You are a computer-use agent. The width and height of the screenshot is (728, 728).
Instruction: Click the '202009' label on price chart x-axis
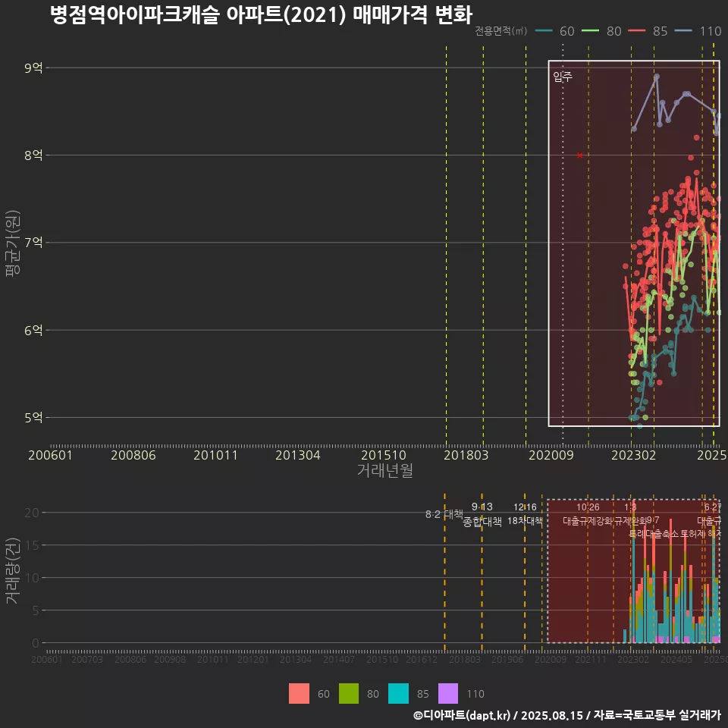coord(551,455)
